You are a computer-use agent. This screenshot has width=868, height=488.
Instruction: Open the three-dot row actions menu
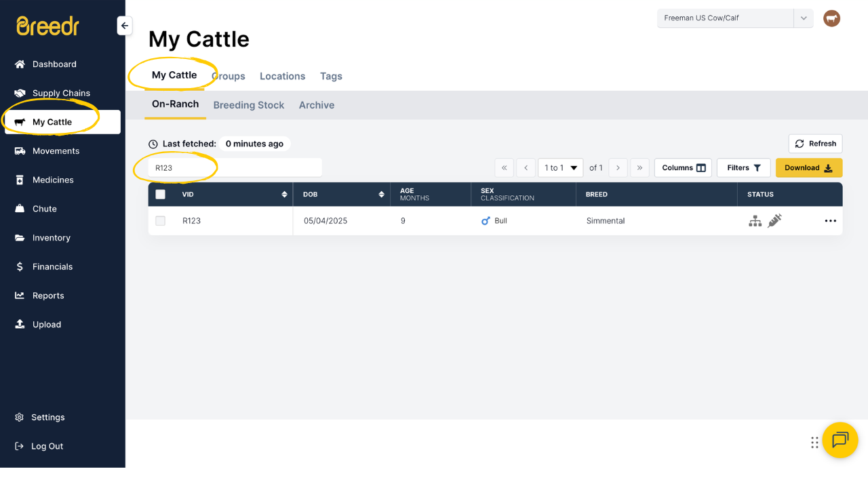pos(830,221)
